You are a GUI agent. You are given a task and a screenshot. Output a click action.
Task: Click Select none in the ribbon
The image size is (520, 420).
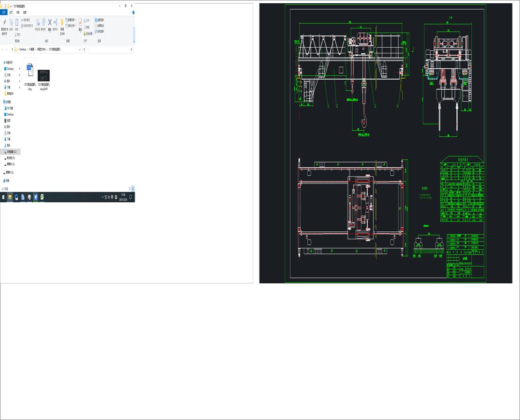click(x=99, y=26)
